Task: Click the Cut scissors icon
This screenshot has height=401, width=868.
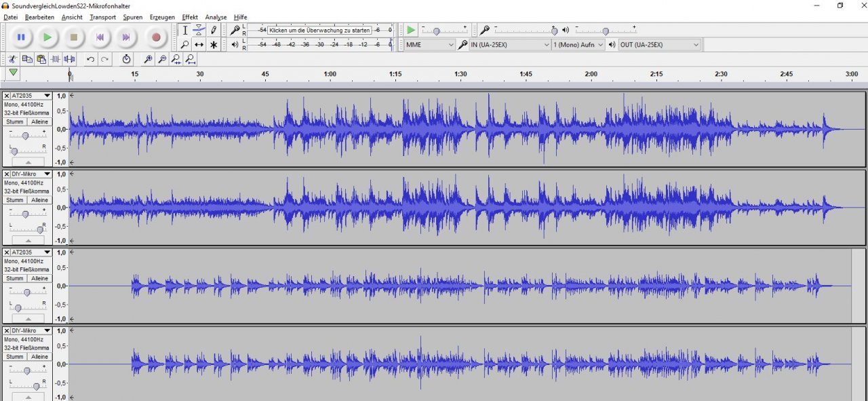Action: click(x=12, y=60)
